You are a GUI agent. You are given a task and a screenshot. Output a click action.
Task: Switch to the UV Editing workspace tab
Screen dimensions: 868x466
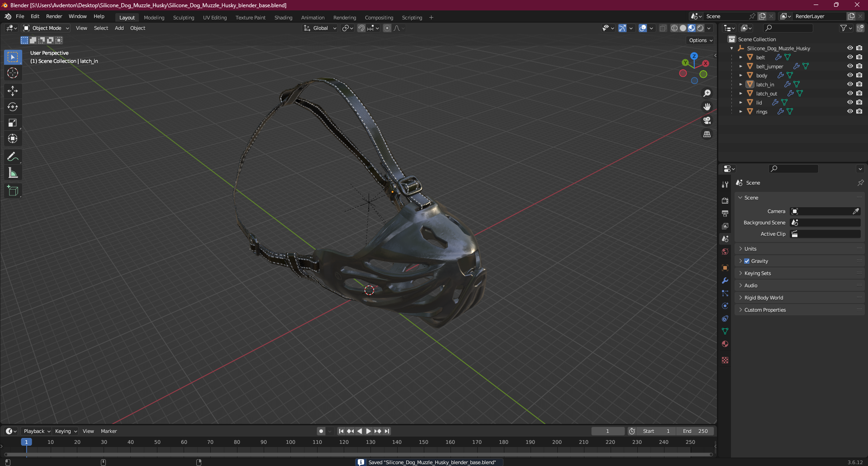215,18
